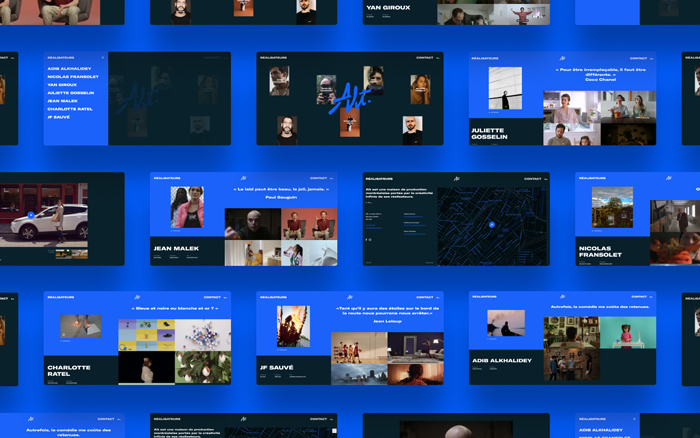Click Contact on the portrait grid page

click(425, 57)
